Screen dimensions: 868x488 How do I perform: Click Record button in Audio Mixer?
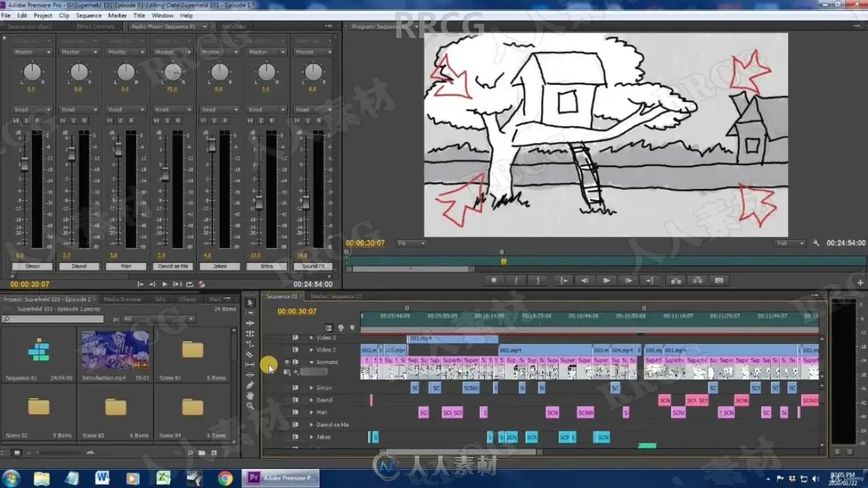(x=201, y=285)
